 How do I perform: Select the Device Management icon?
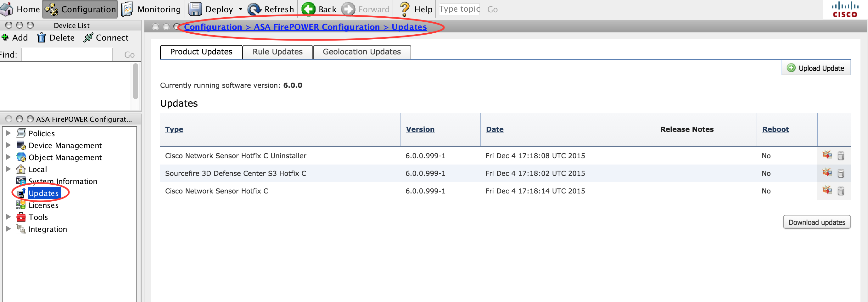[x=21, y=145]
